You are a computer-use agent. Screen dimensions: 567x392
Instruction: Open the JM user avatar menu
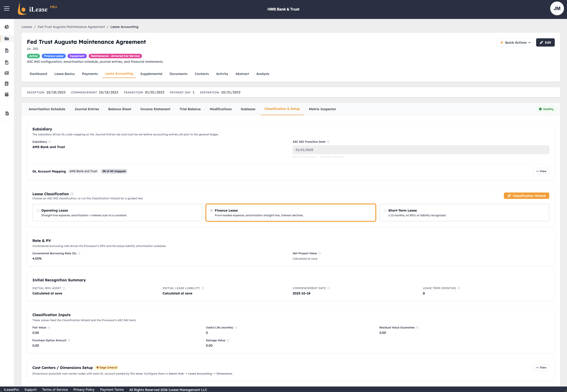(557, 9)
